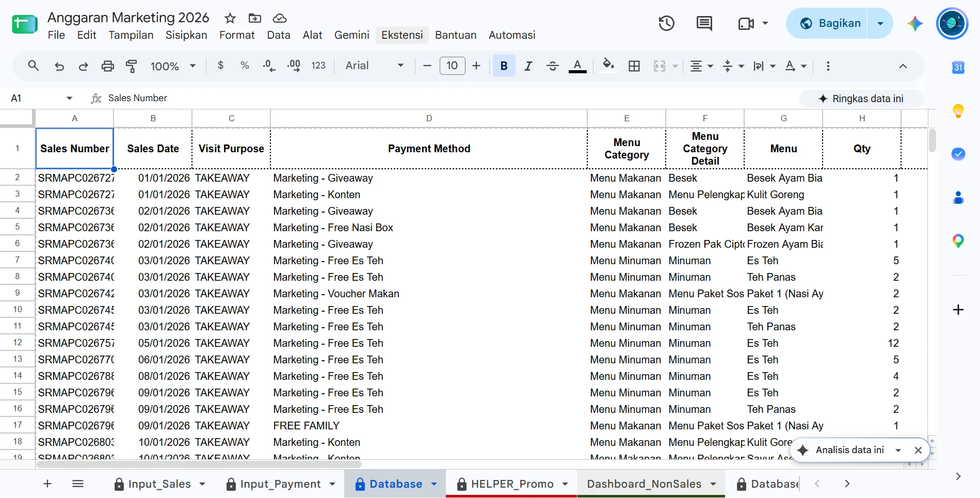Star the Anggaran Marketing 2026 document
980x498 pixels.
pyautogui.click(x=230, y=19)
